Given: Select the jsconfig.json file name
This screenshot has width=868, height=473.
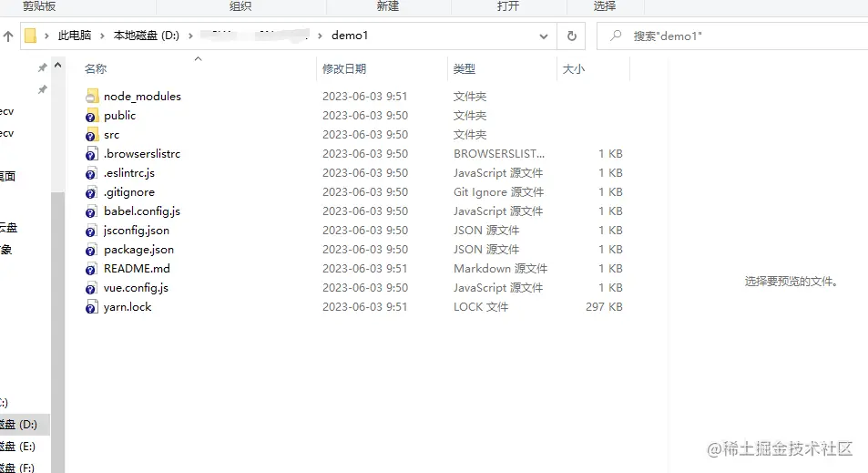Looking at the screenshot, I should pyautogui.click(x=137, y=231).
